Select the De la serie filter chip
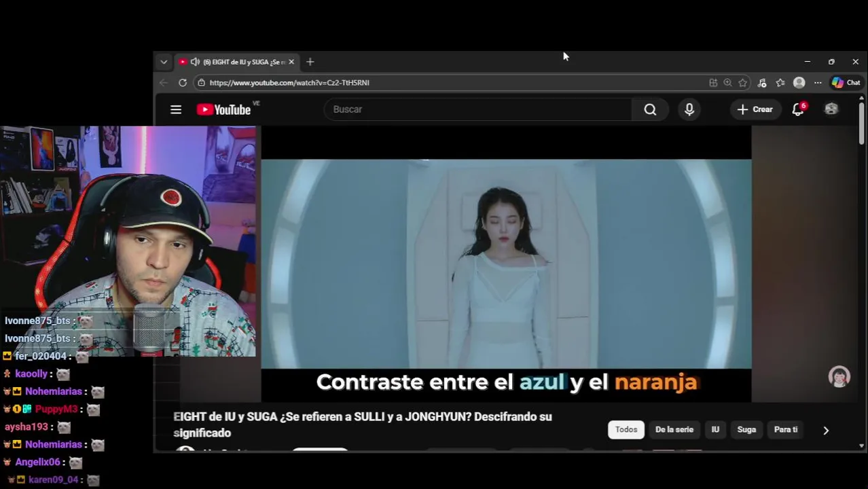The width and height of the screenshot is (868, 489). click(x=674, y=430)
